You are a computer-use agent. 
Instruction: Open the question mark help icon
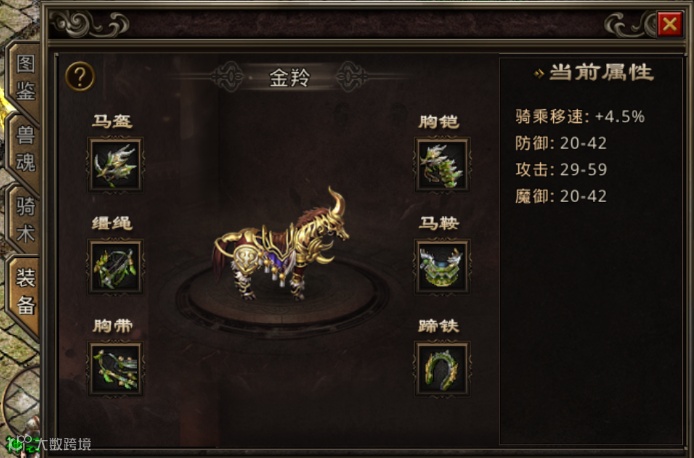80,77
